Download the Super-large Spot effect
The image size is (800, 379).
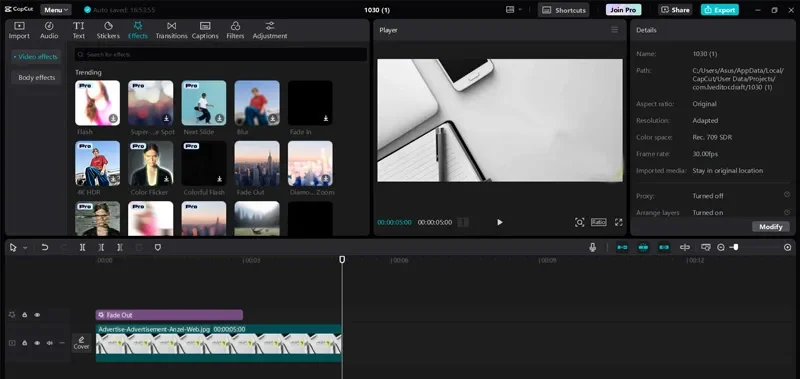coord(166,118)
